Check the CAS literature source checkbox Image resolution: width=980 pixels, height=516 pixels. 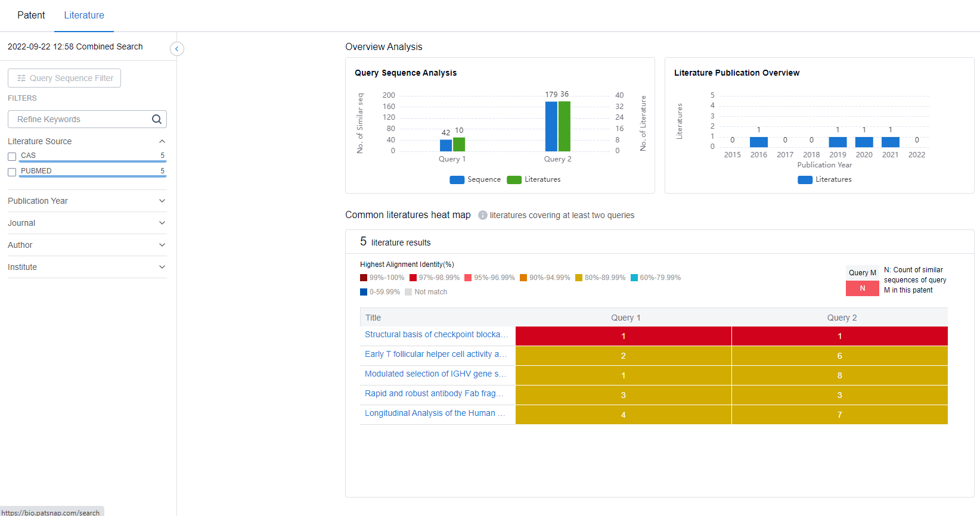[x=12, y=157]
